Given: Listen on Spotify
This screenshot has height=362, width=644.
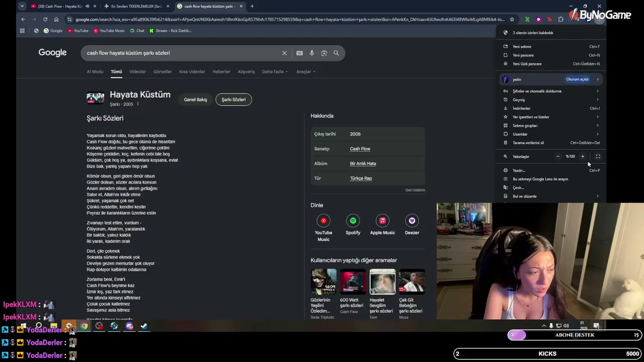Looking at the screenshot, I should coord(353,225).
